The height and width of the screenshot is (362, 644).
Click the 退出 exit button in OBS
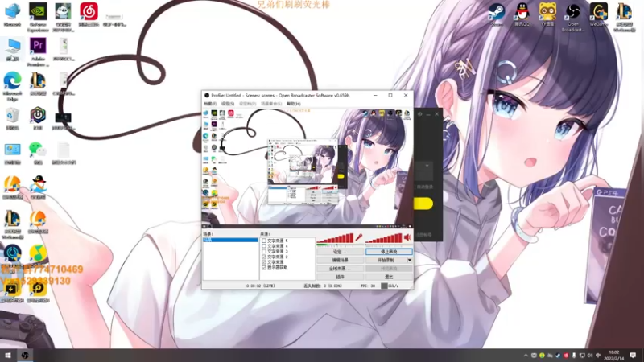coord(389,277)
